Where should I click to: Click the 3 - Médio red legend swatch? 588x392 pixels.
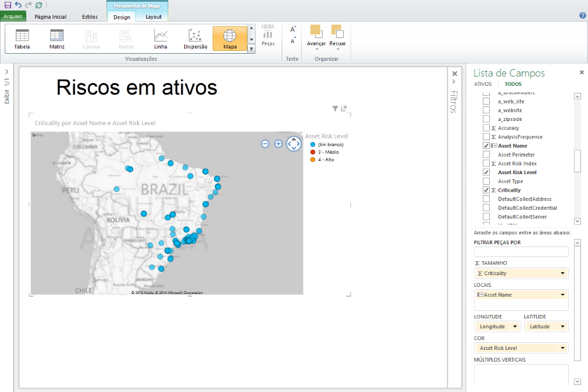313,152
